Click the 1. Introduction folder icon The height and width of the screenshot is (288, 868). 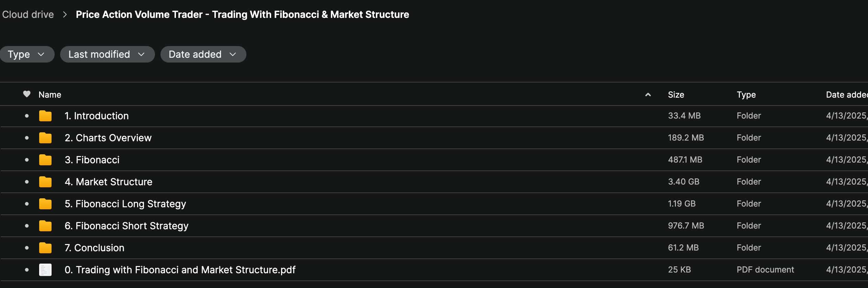coord(45,116)
